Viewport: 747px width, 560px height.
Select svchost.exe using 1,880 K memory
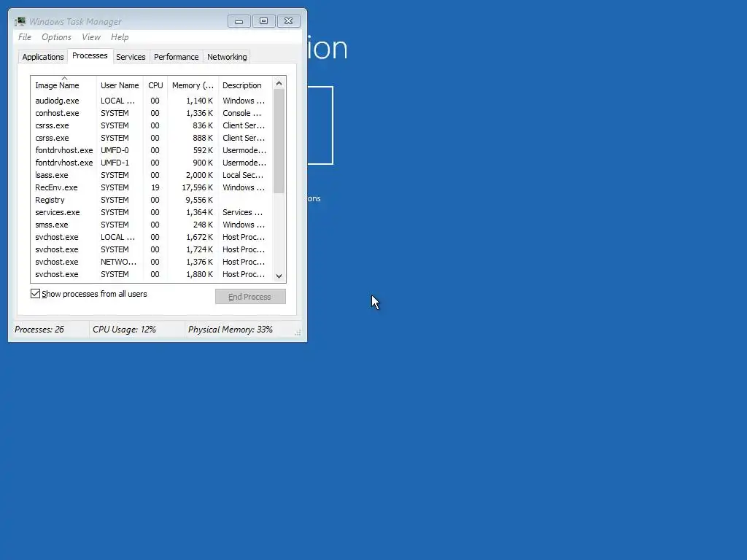tap(152, 274)
